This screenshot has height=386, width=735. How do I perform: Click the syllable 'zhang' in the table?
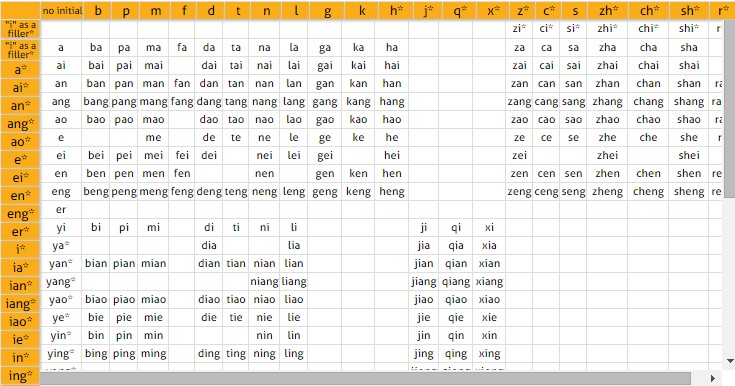pyautogui.click(x=607, y=102)
